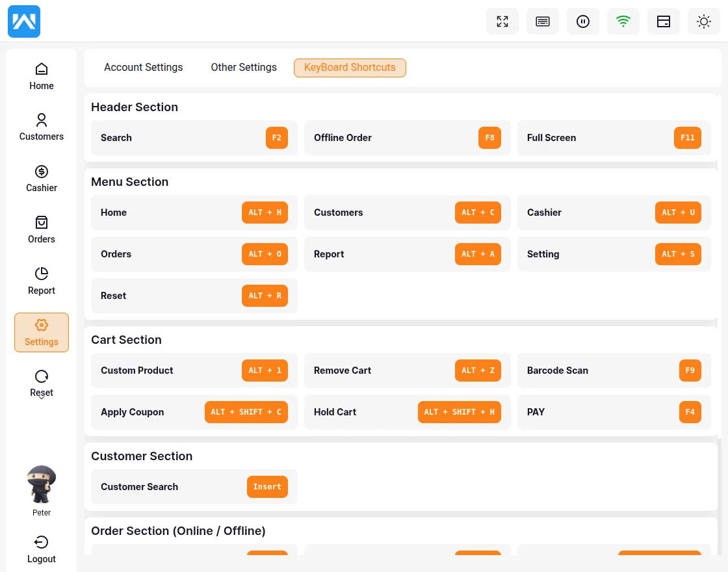Click the Insert badge next to Customer Search

(267, 487)
